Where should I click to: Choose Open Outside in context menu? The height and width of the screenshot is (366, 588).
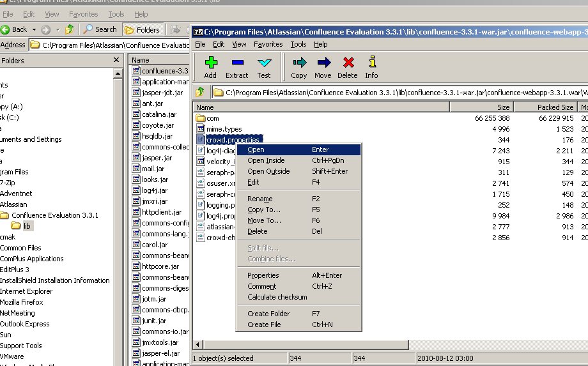click(x=299, y=171)
